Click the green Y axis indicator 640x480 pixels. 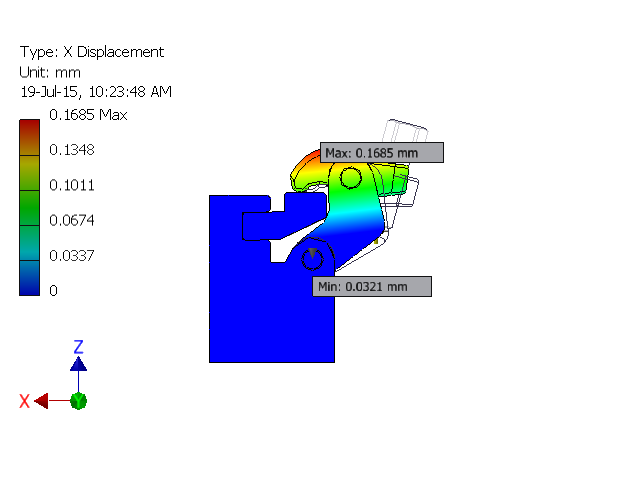pyautogui.click(x=78, y=401)
